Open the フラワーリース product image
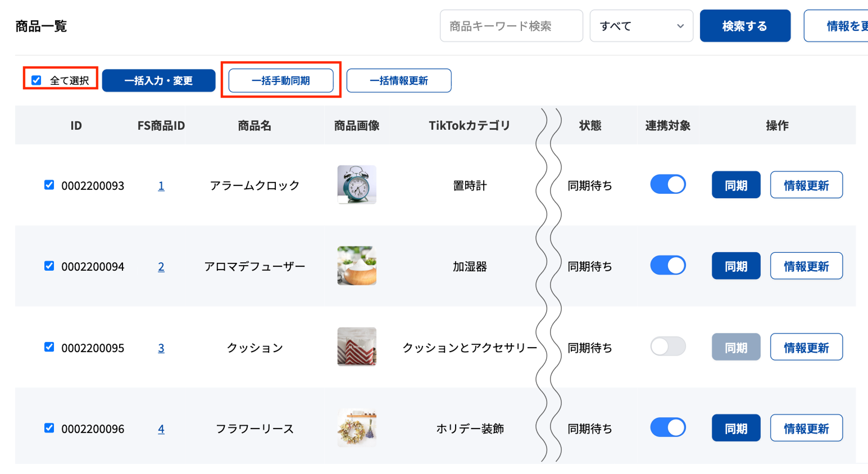 357,427
